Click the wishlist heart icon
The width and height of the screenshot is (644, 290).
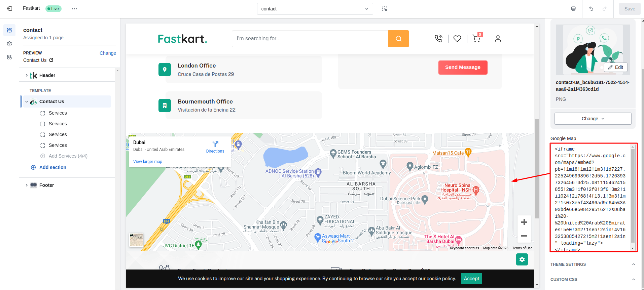457,39
